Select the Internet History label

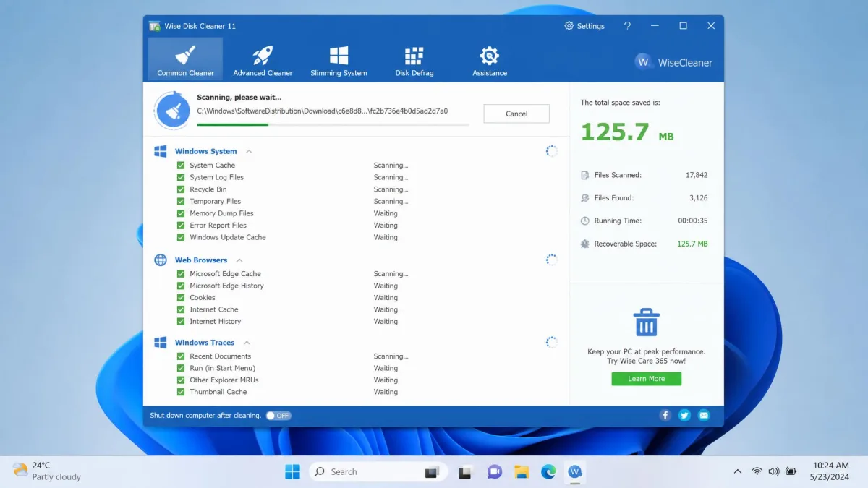click(x=216, y=322)
